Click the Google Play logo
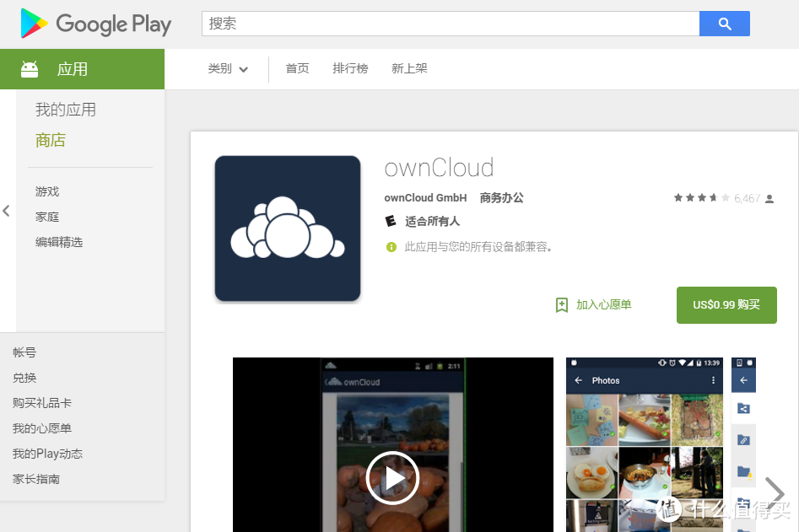 click(96, 24)
